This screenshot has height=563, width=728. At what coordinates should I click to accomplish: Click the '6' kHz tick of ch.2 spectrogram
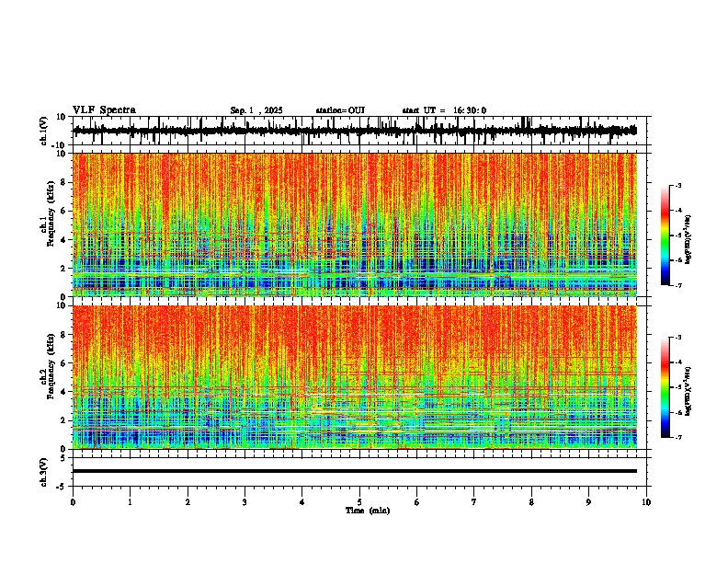point(64,363)
